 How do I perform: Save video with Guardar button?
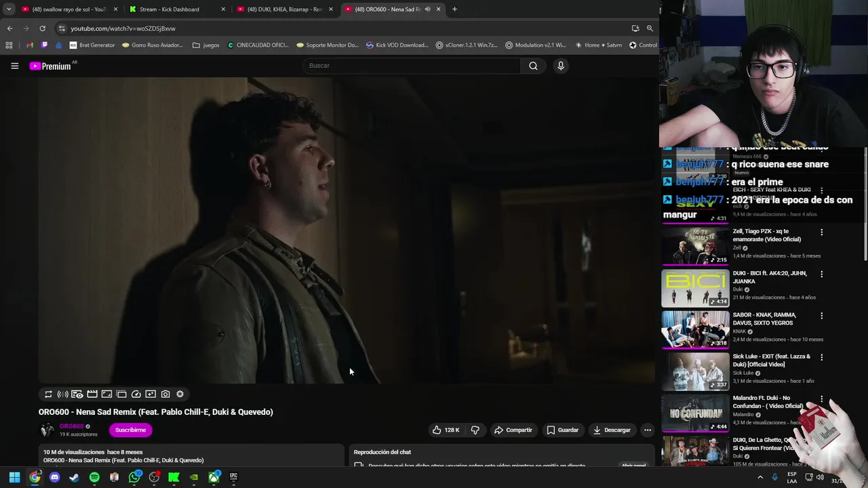[563, 430]
